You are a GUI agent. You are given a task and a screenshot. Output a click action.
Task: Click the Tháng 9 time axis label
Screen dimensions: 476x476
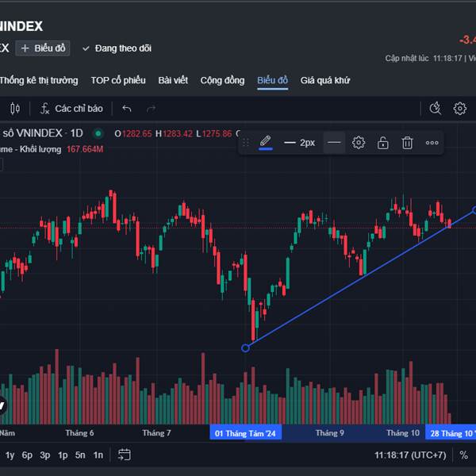pos(330,433)
